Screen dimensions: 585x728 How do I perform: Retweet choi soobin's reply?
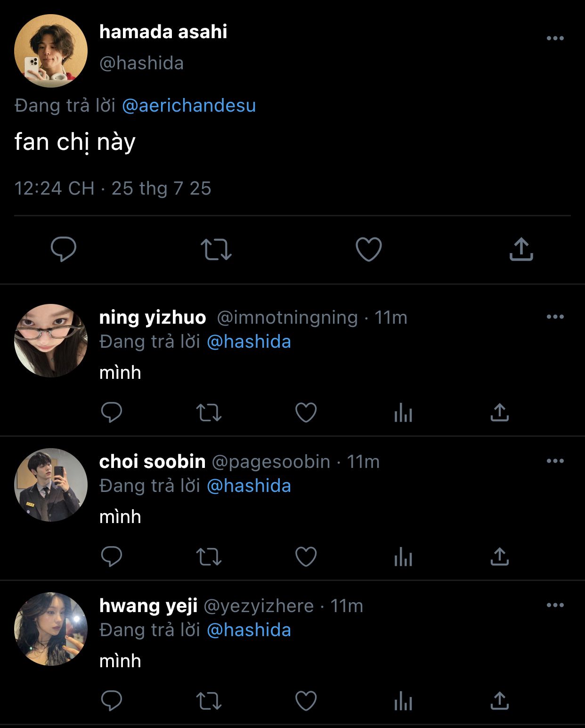click(x=209, y=557)
